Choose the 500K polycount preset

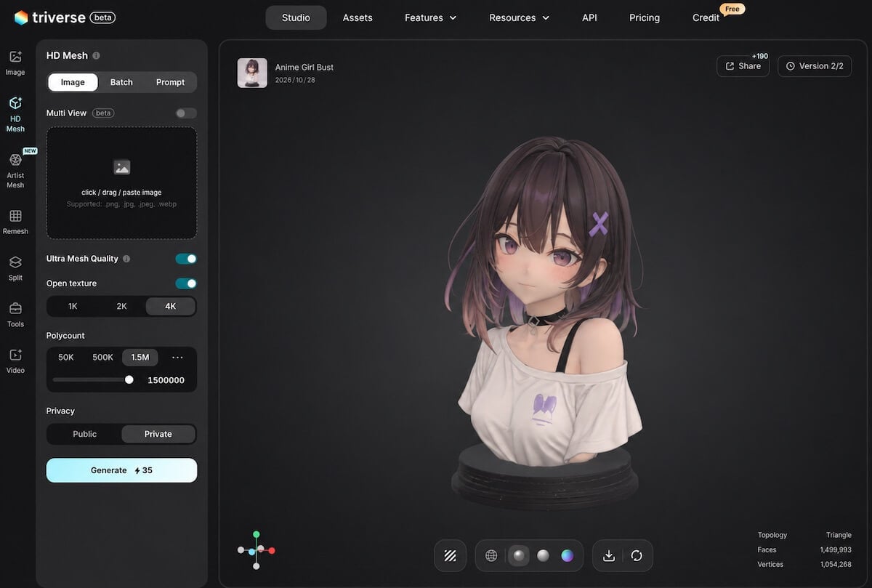tap(102, 358)
